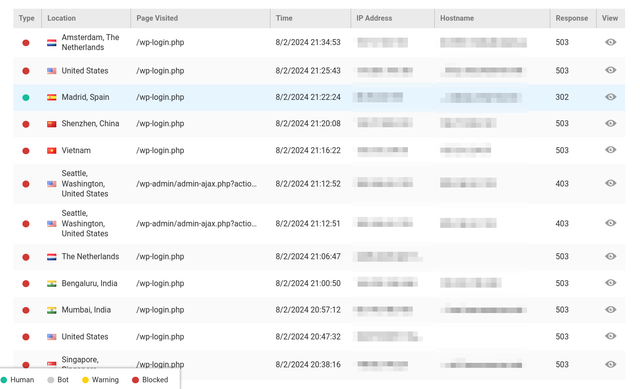Select the Madrid, Spain location text
Viewport: 640px width, 389px height.
[85, 97]
